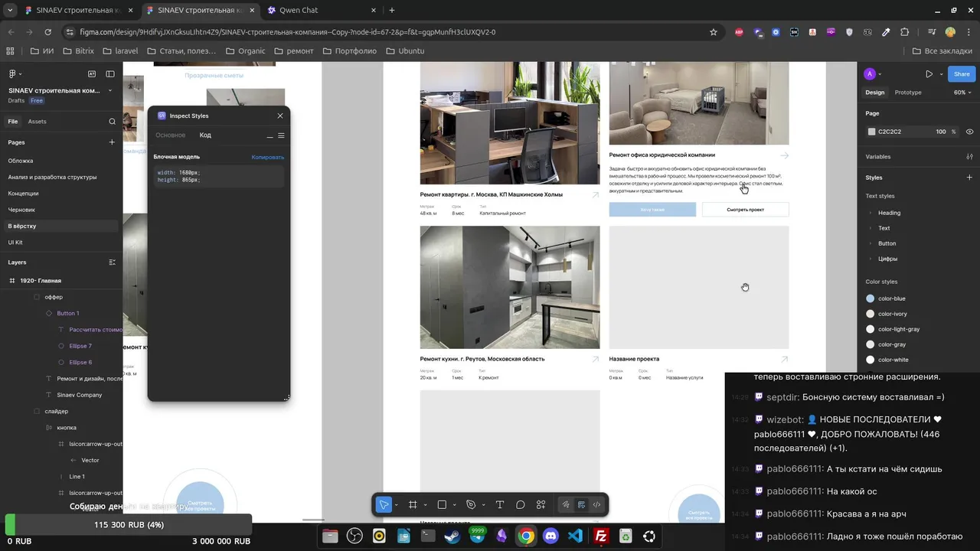Switch to Draw mode in toolbar
Image resolution: width=980 pixels, height=551 pixels.
click(566, 504)
